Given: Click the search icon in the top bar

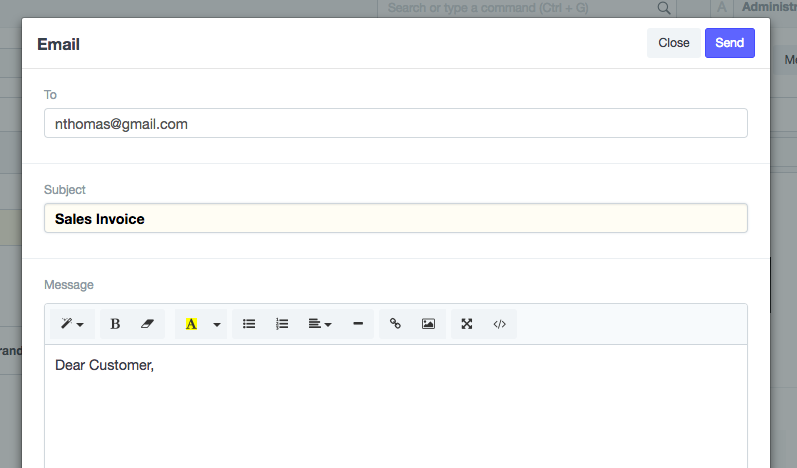Looking at the screenshot, I should (663, 8).
